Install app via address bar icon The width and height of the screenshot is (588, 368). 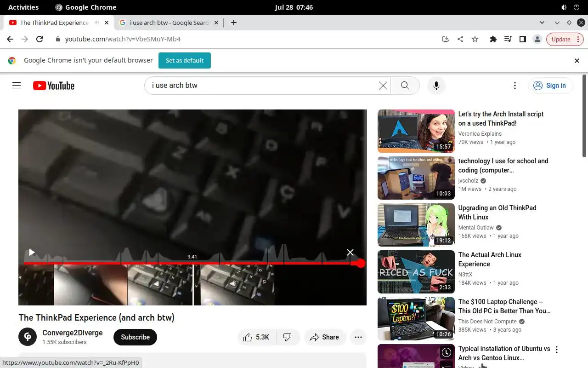pyautogui.click(x=445, y=39)
